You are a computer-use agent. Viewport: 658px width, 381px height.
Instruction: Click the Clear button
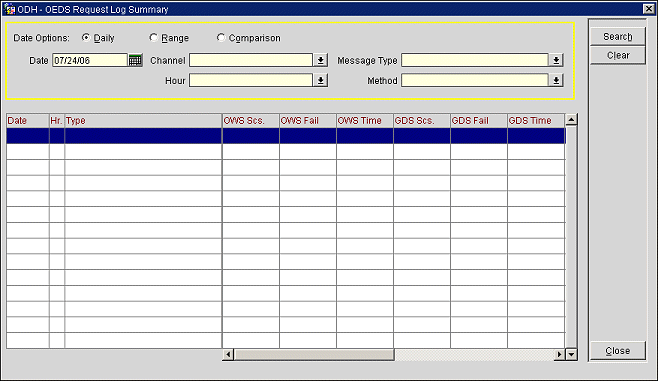[617, 55]
